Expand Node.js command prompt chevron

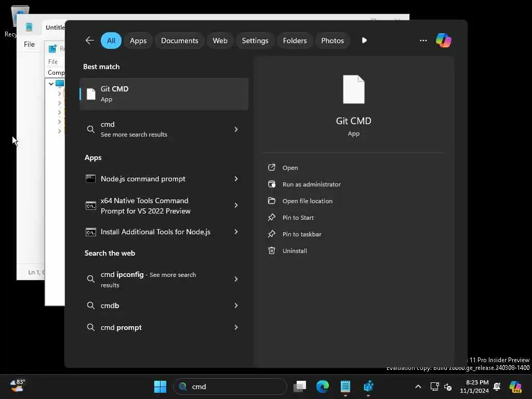coord(236,179)
